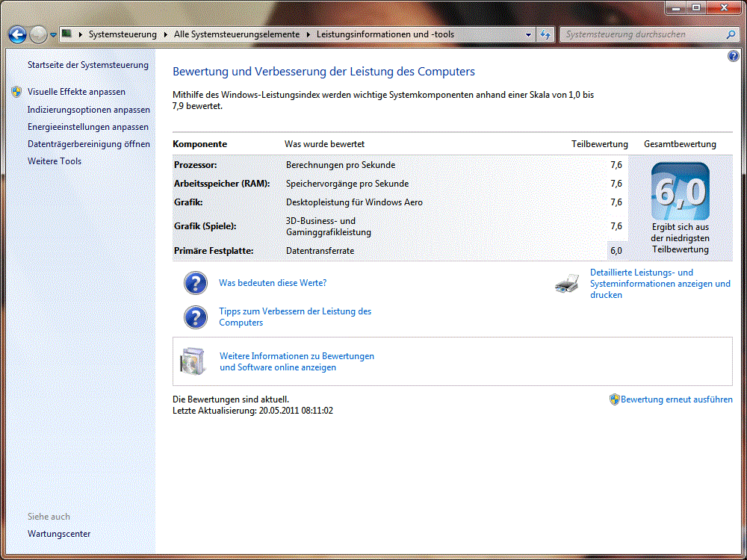Expand the arrow after 'Alle Systemsteuerungselemente' breadcrumb
The image size is (747, 560).
click(x=307, y=34)
